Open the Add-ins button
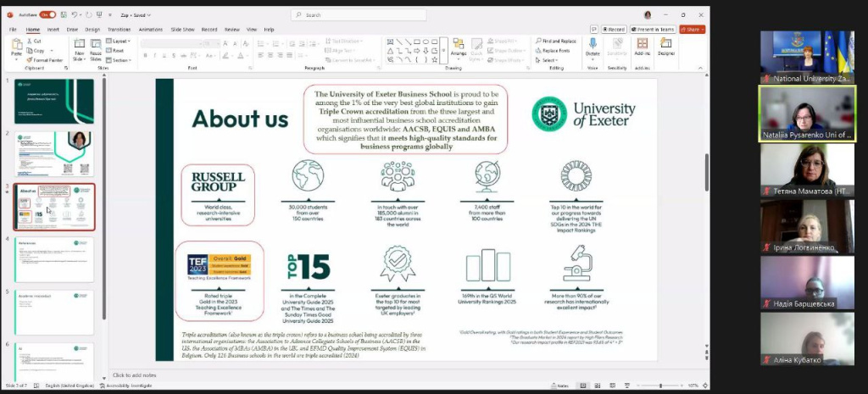Screen dimensions: 868x394 click(x=643, y=47)
